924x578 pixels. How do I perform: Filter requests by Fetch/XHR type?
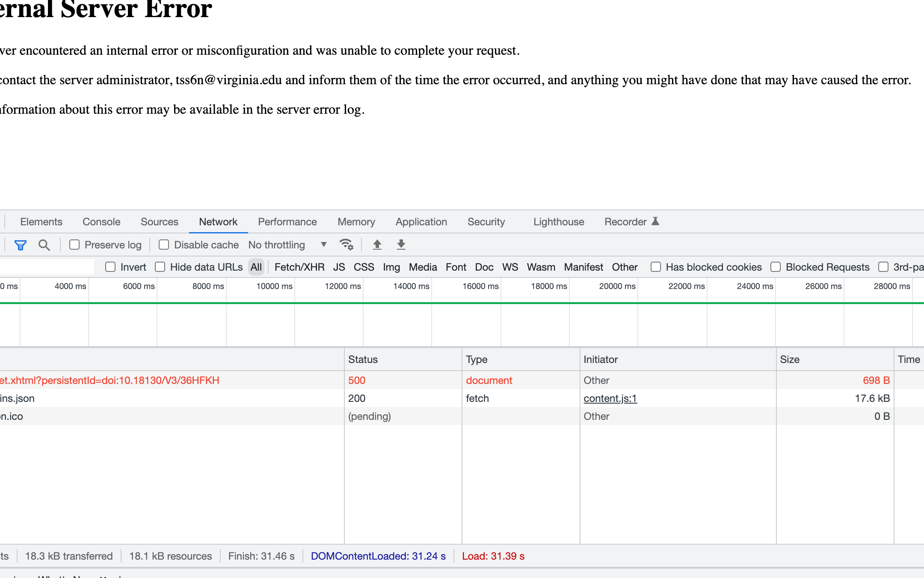[x=299, y=267]
